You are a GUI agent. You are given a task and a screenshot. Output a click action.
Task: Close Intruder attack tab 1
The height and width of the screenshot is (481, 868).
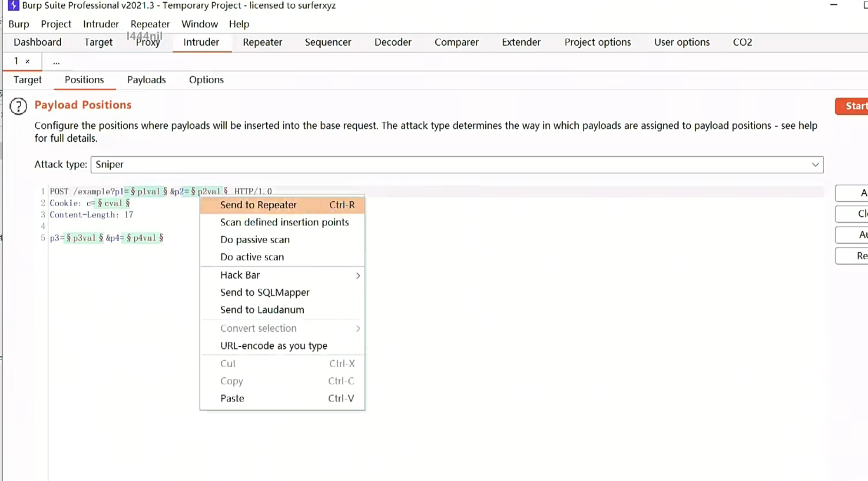[27, 61]
